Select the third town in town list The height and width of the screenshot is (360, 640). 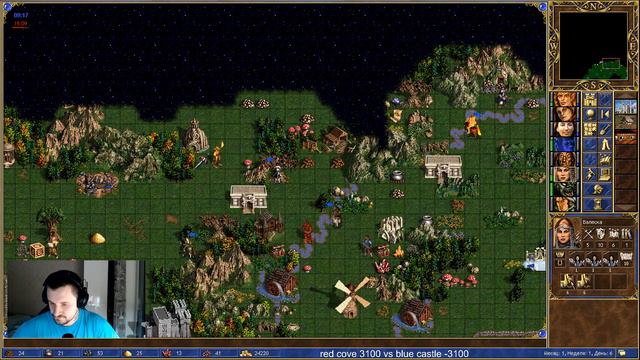(x=625, y=137)
